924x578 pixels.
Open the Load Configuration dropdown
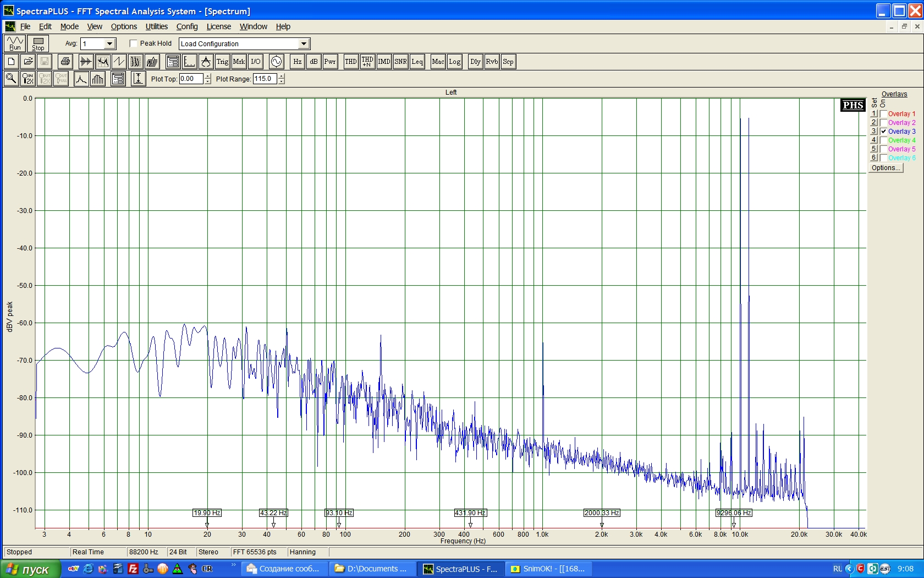pyautogui.click(x=304, y=44)
